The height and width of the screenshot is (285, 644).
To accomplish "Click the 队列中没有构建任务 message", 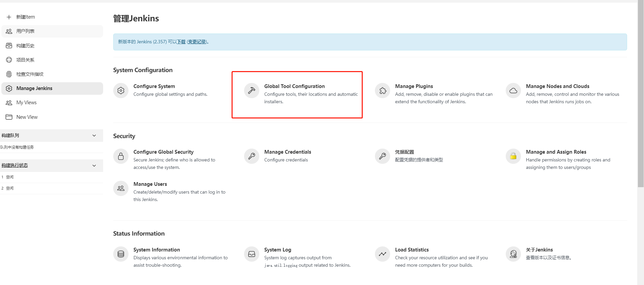I will (x=17, y=147).
